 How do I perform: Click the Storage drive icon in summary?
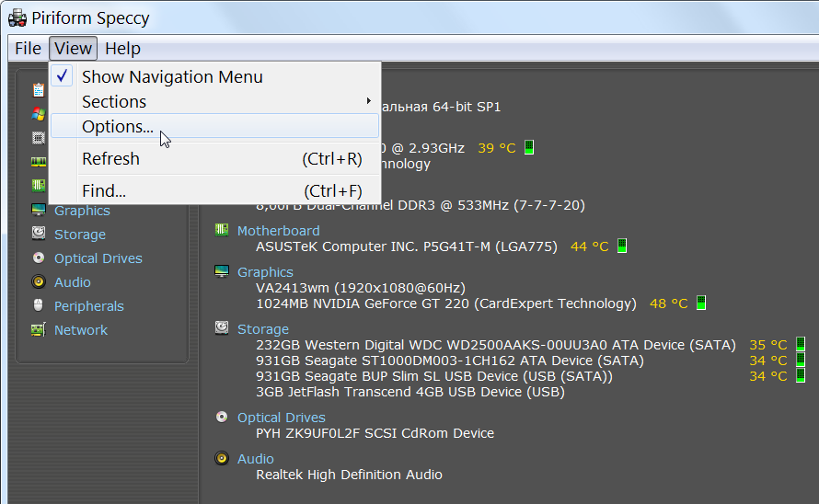(x=222, y=328)
